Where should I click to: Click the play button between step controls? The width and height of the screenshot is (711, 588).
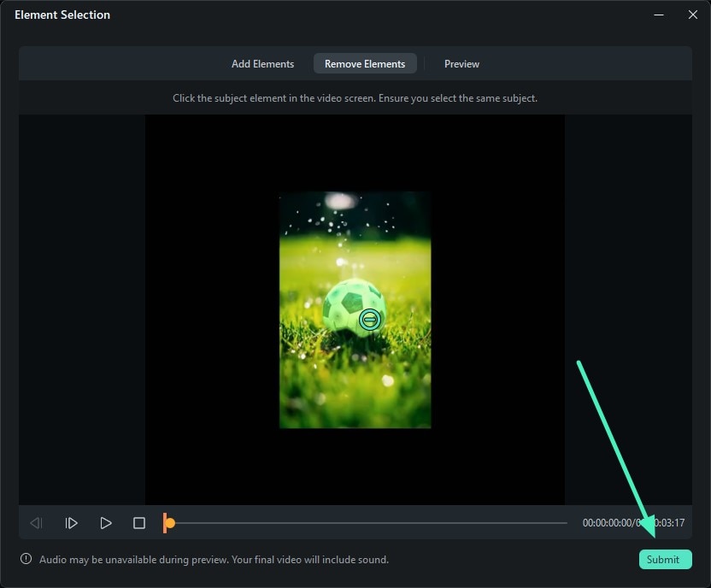pyautogui.click(x=105, y=522)
